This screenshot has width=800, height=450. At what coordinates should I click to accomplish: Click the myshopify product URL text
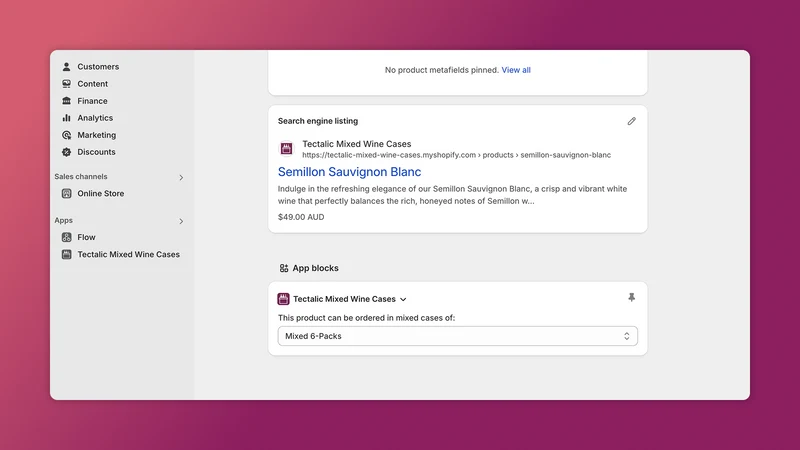(x=456, y=155)
